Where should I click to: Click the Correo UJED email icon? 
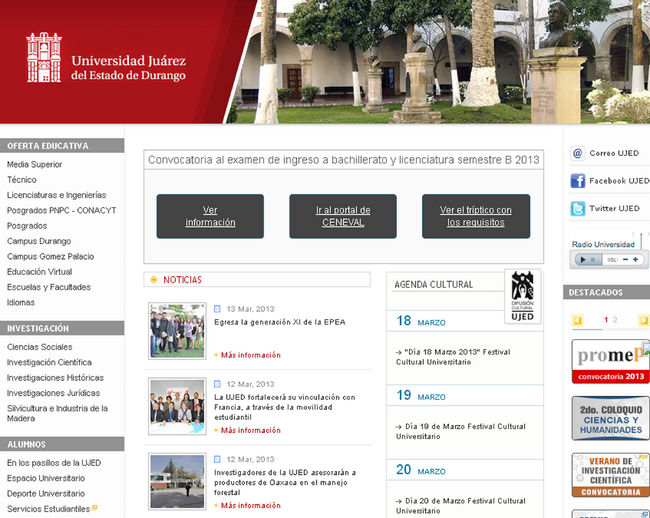point(577,153)
